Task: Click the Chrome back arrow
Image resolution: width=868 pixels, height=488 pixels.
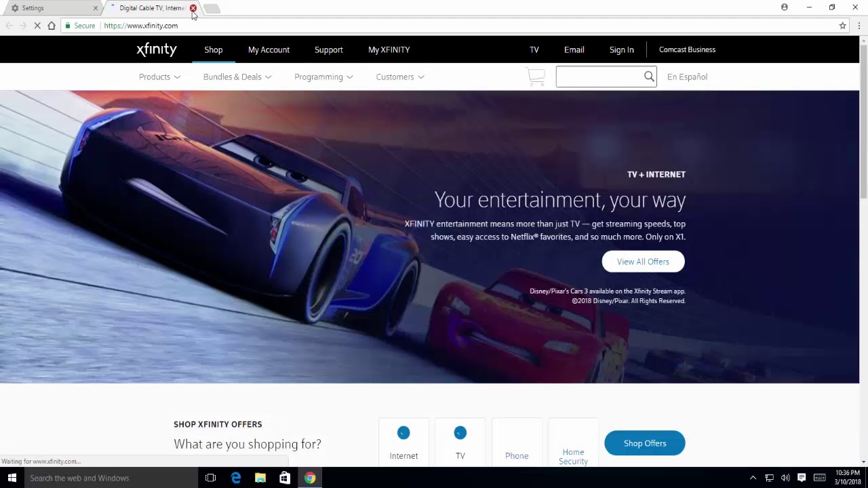Action: coord(9,26)
